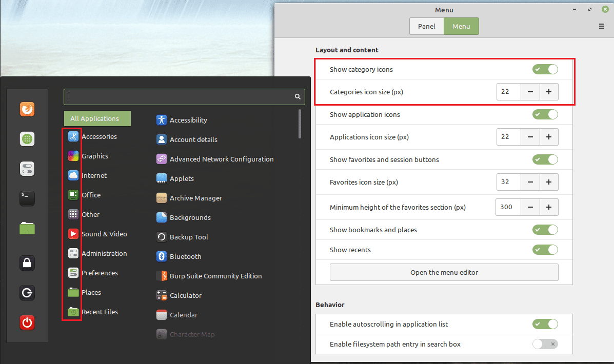
Task: Increase Favorites icon size value
Action: [549, 182]
